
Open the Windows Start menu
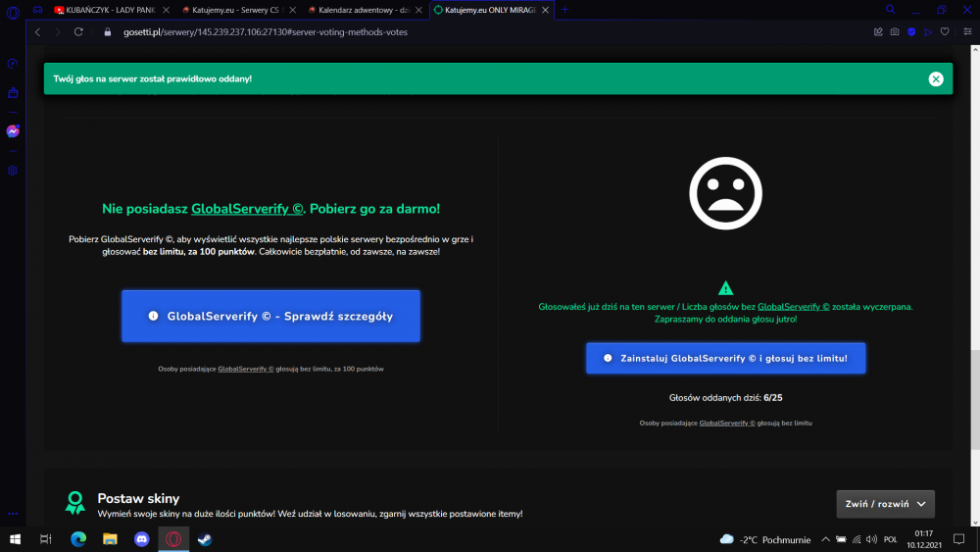15,539
